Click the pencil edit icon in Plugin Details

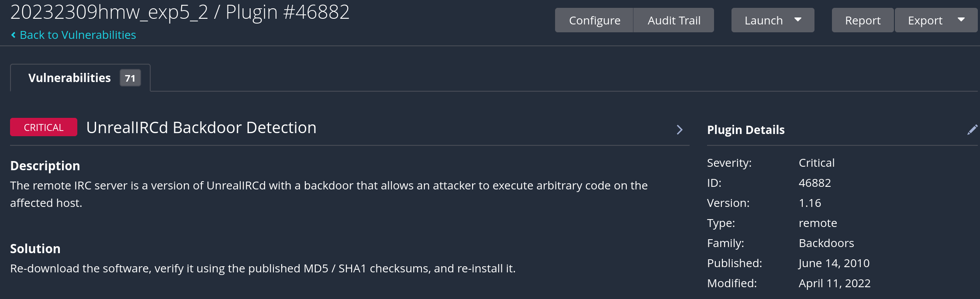972,130
